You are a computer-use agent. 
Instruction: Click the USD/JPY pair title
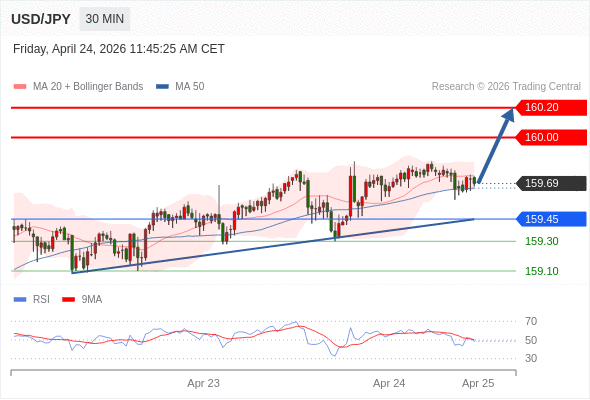41,19
